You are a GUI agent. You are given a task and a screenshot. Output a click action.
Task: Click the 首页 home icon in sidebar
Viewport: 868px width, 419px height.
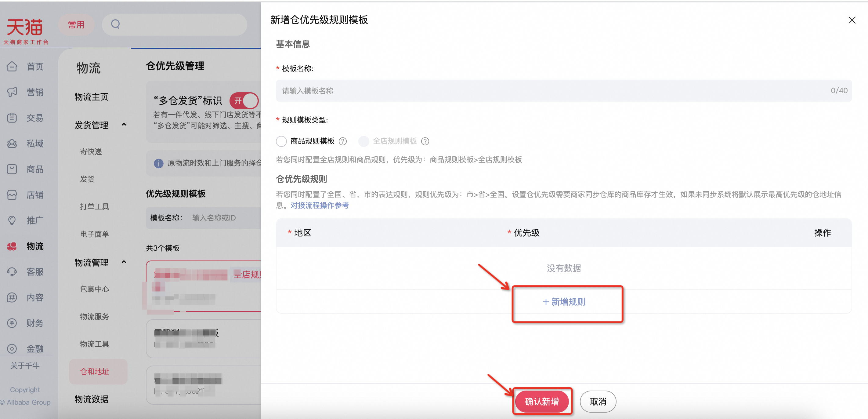click(12, 66)
